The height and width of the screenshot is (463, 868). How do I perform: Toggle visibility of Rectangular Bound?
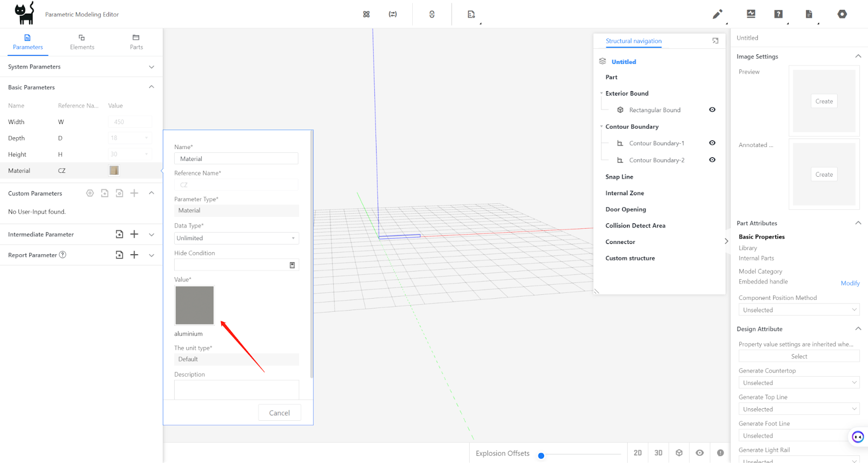[x=712, y=110]
